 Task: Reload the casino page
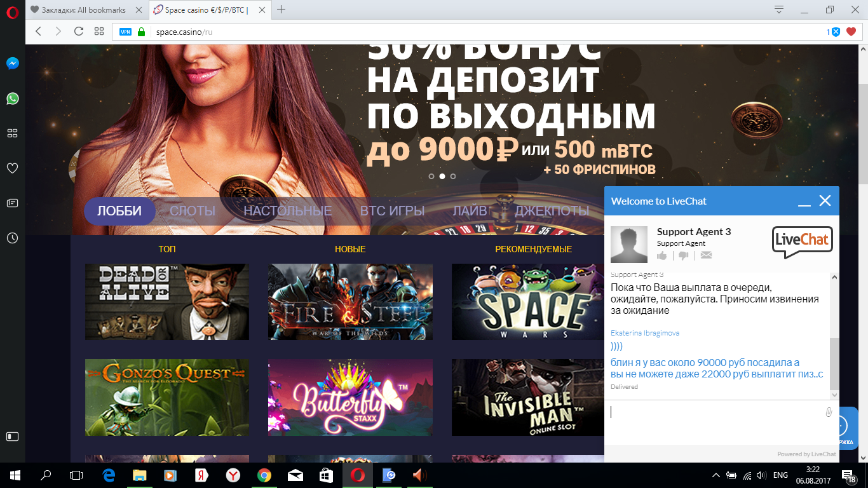pyautogui.click(x=78, y=31)
